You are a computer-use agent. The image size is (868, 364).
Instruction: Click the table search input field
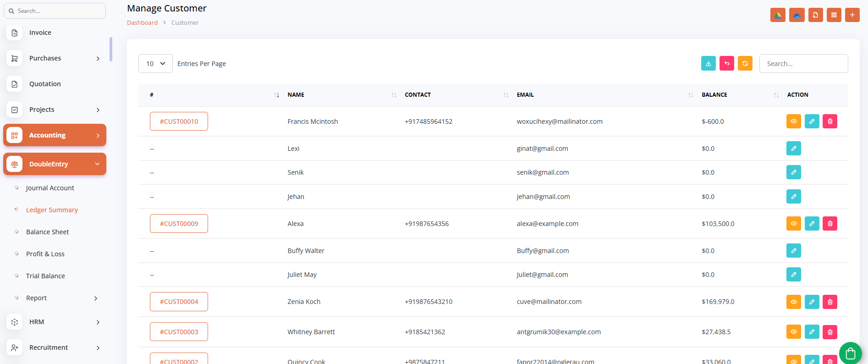[803, 64]
